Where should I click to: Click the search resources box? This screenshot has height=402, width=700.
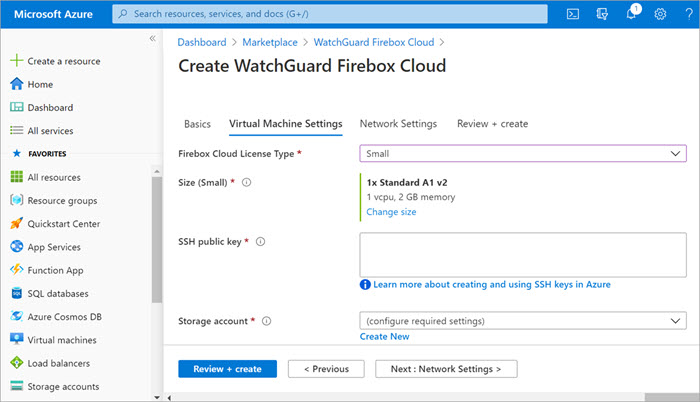(x=330, y=14)
